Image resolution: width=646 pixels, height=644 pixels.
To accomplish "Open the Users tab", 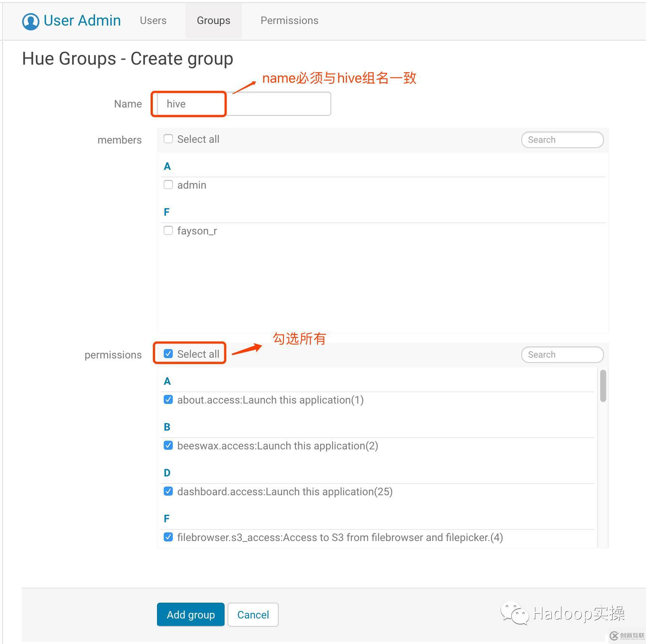I will [153, 21].
